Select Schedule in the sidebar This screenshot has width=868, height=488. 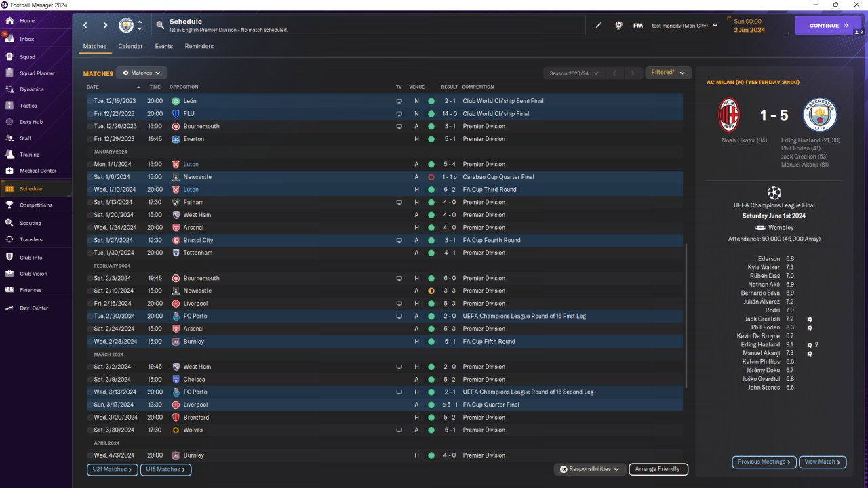coord(36,189)
